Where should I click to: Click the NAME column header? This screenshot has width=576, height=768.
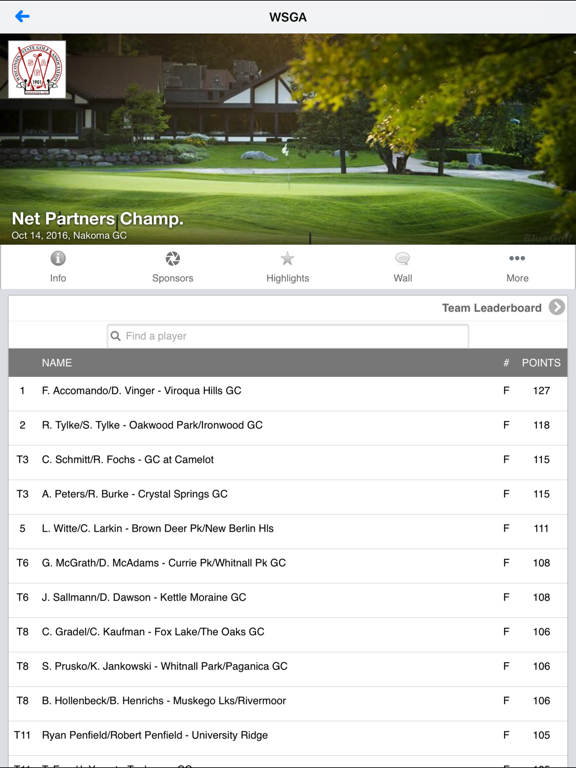pyautogui.click(x=57, y=363)
